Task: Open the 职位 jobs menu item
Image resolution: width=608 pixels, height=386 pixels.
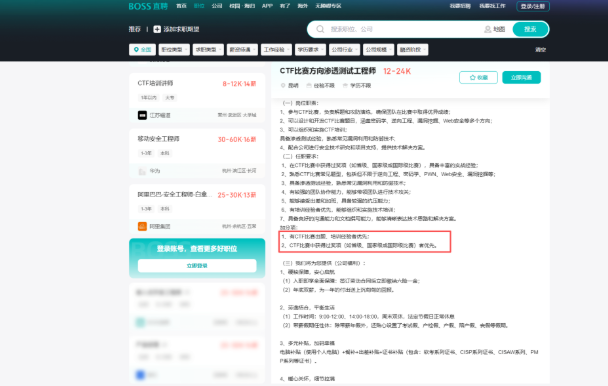Action: pos(199,6)
